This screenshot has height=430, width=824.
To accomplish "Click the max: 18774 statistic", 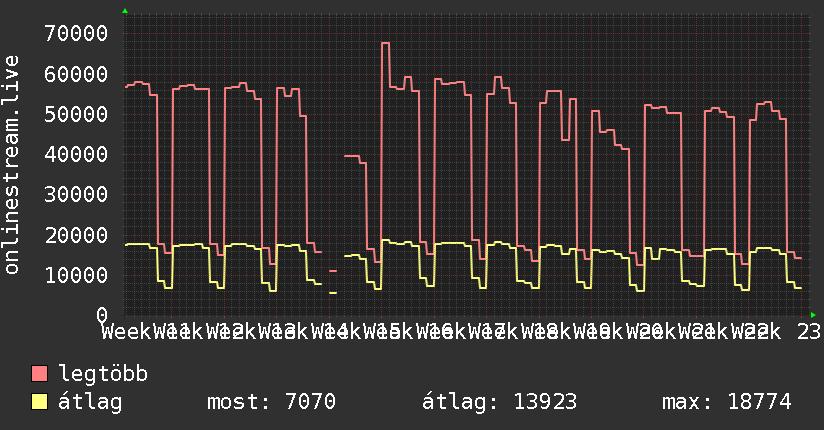I will pos(727,402).
